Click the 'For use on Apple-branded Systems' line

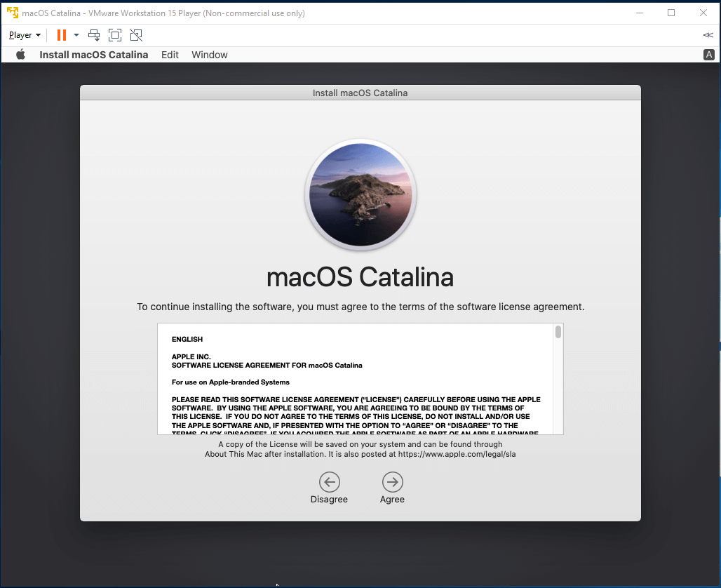coord(230,382)
